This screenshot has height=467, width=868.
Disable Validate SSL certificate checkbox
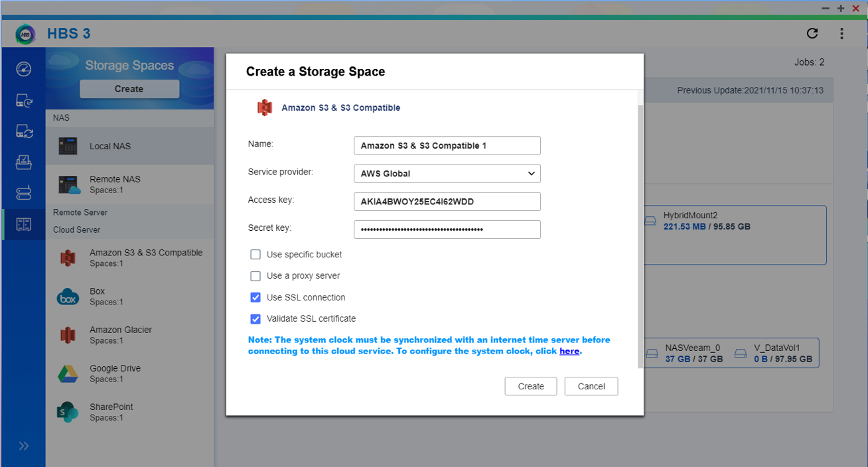(x=255, y=319)
